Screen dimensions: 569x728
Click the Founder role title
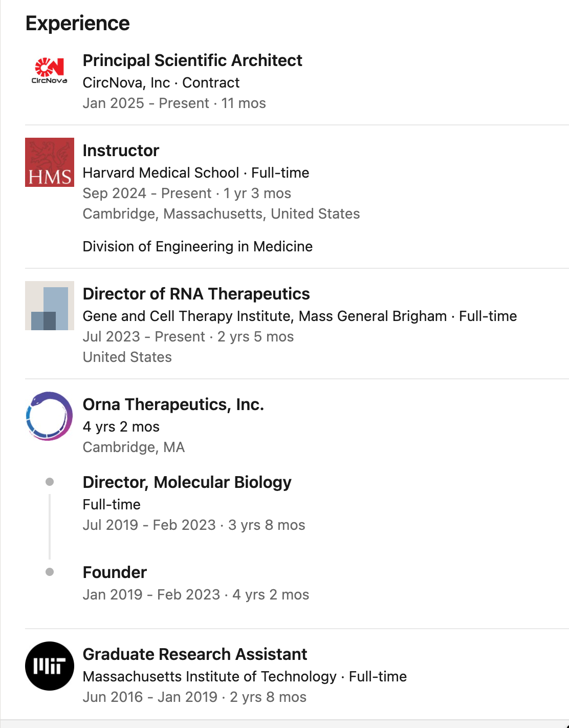[115, 572]
